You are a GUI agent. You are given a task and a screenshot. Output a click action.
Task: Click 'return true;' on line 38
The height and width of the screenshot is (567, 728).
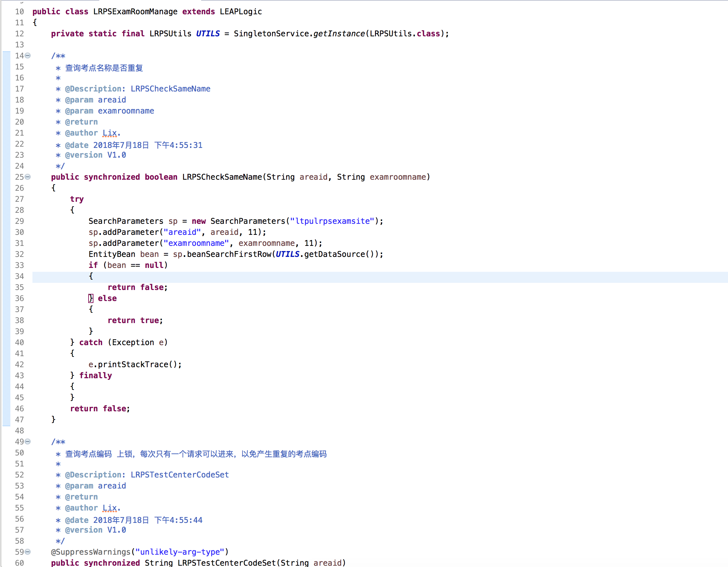[x=135, y=320]
